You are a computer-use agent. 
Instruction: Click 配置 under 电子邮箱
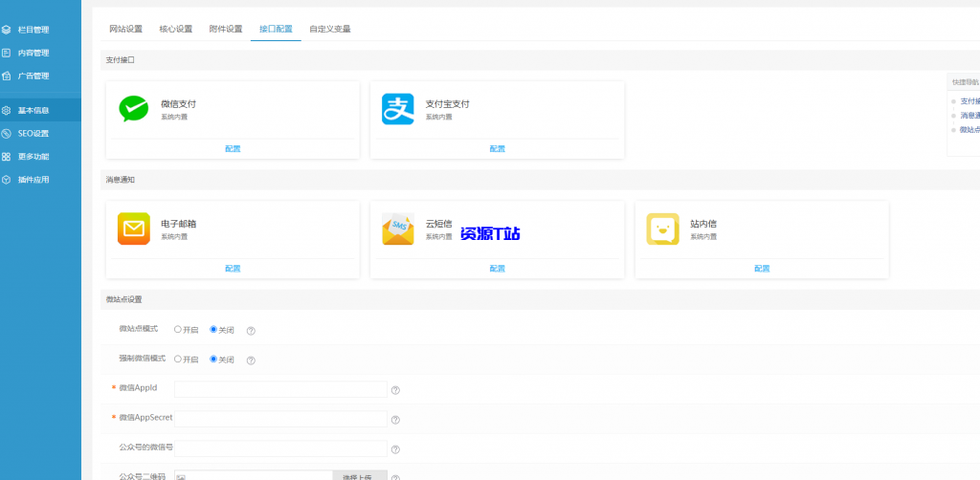(233, 269)
